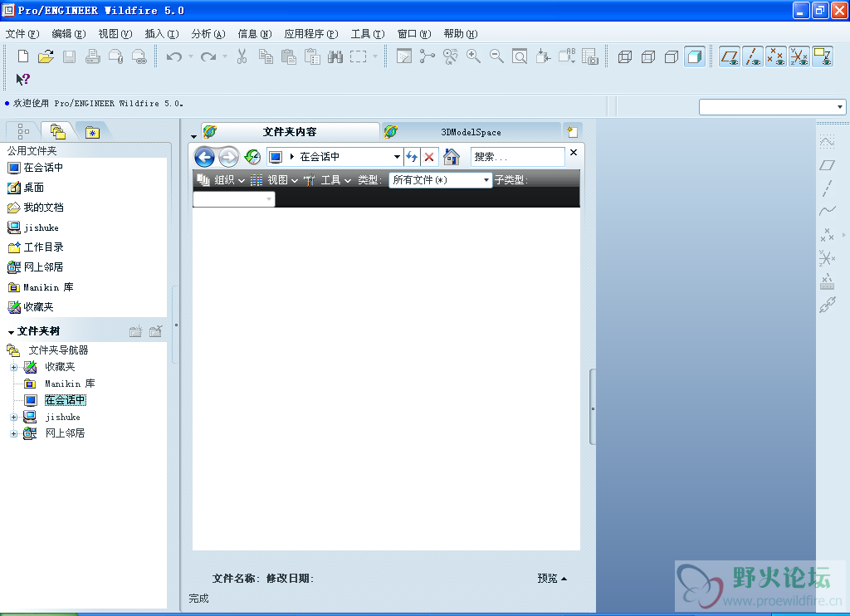Toggle datum points display

[776, 56]
